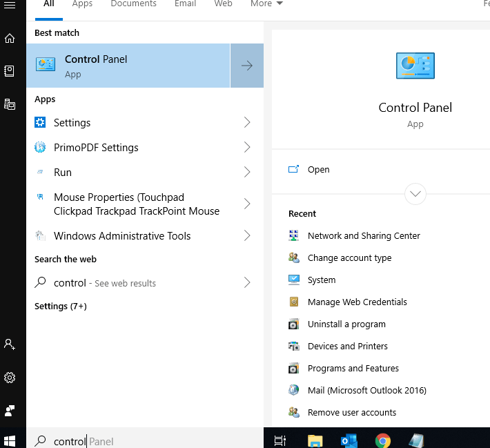The width and height of the screenshot is (490, 448).
Task: Open the notepad-like app on taskbar
Action: point(417,441)
